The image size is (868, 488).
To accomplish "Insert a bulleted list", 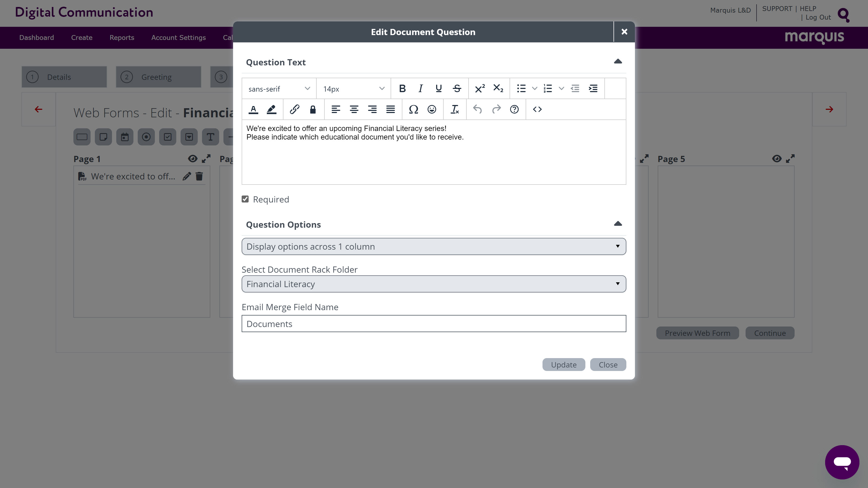I will (x=521, y=89).
